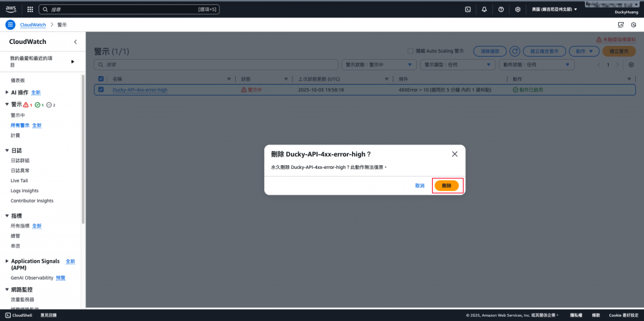Open GenAI Observability in the sidebar
Image resolution: width=644 pixels, height=321 pixels.
coord(32,278)
